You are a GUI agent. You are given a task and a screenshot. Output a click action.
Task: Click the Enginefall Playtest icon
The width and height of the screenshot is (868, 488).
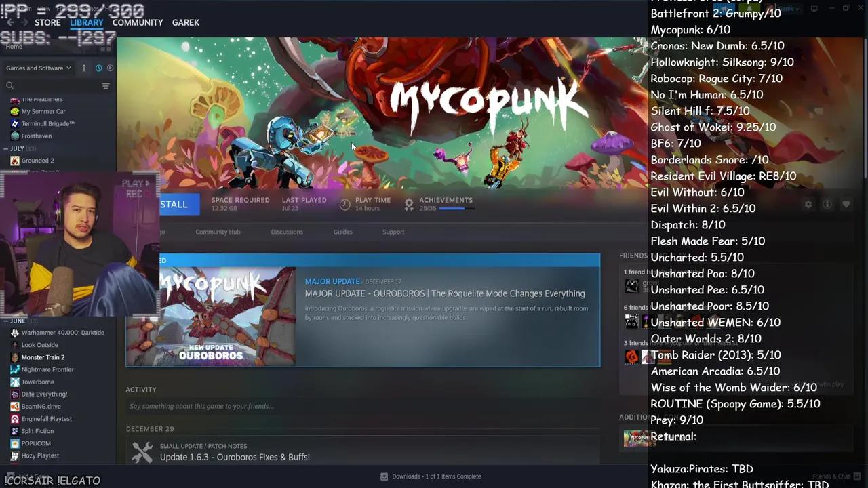pyautogui.click(x=15, y=418)
